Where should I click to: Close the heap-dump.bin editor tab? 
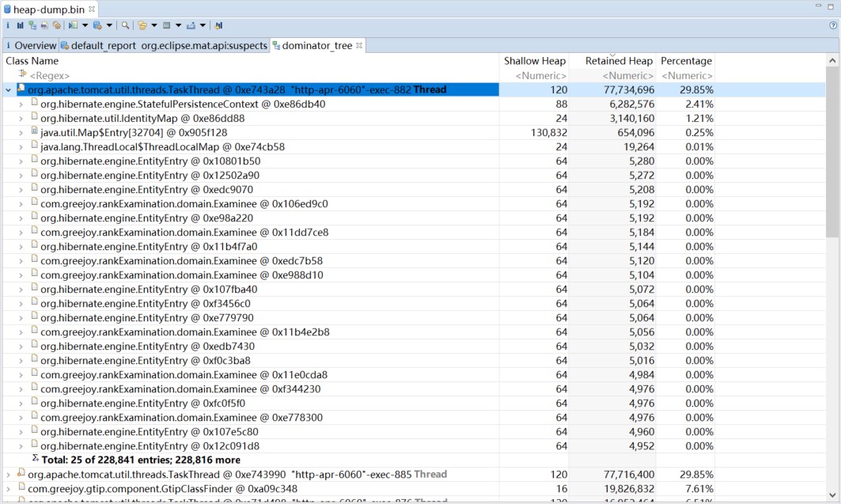click(92, 9)
